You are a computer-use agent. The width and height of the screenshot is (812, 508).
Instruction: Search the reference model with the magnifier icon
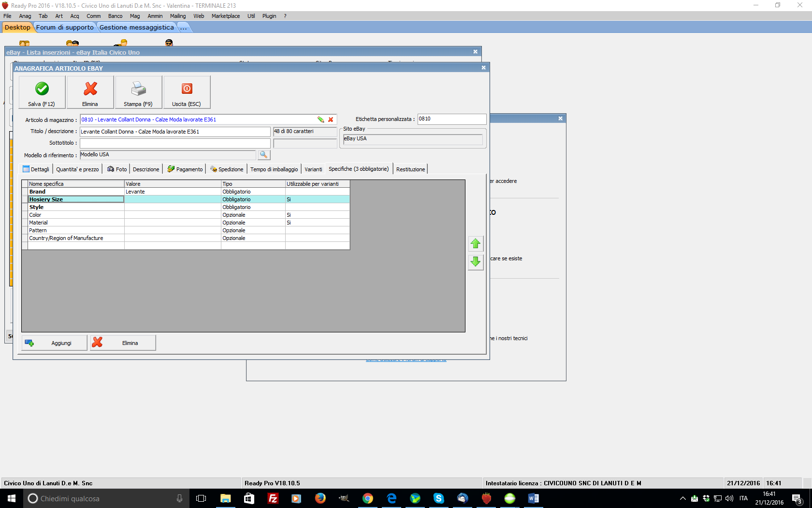264,155
